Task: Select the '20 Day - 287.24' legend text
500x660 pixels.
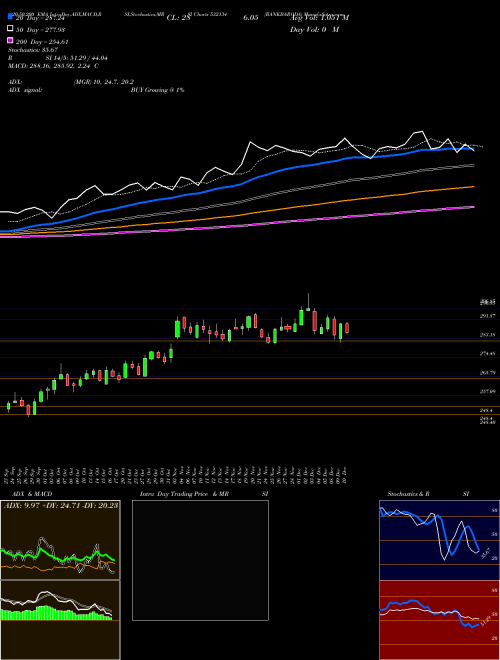Action: [x=40, y=18]
